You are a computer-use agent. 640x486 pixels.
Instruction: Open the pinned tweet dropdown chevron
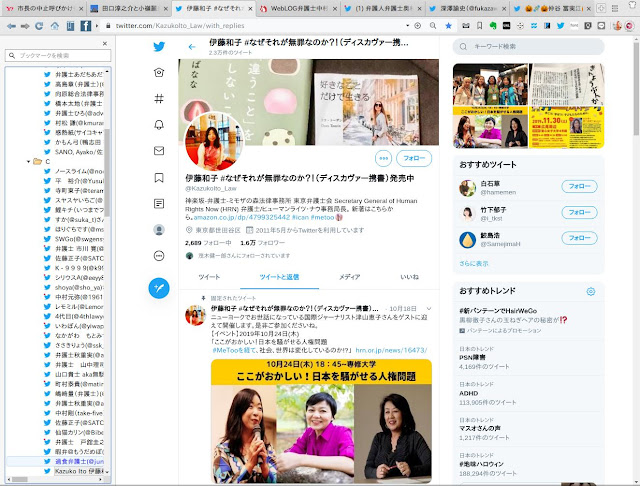(429, 309)
